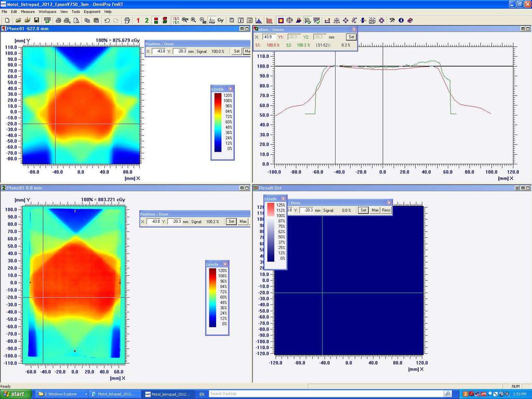Click the Y field in Plane01 -622.0 Position/Dose panel
The image size is (532, 399).
coord(180,51)
